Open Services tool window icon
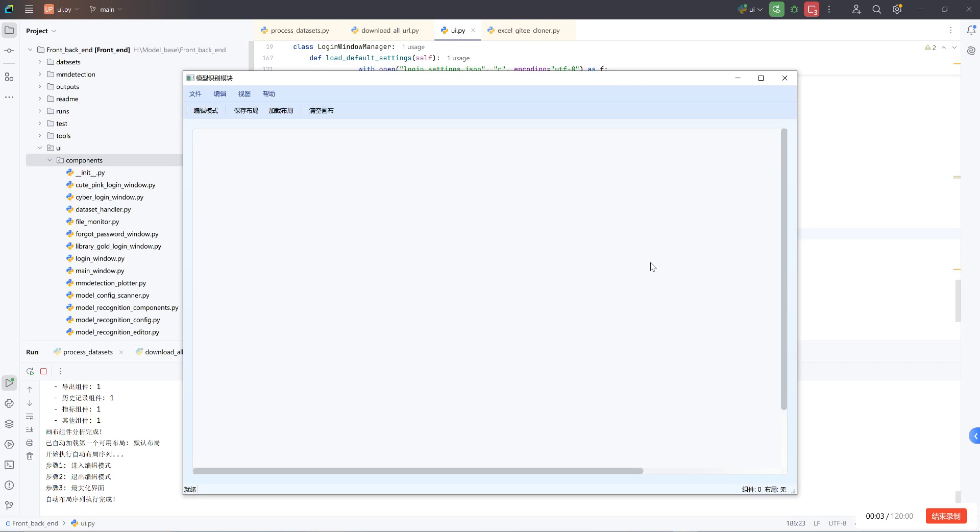This screenshot has width=980, height=532. 9,444
